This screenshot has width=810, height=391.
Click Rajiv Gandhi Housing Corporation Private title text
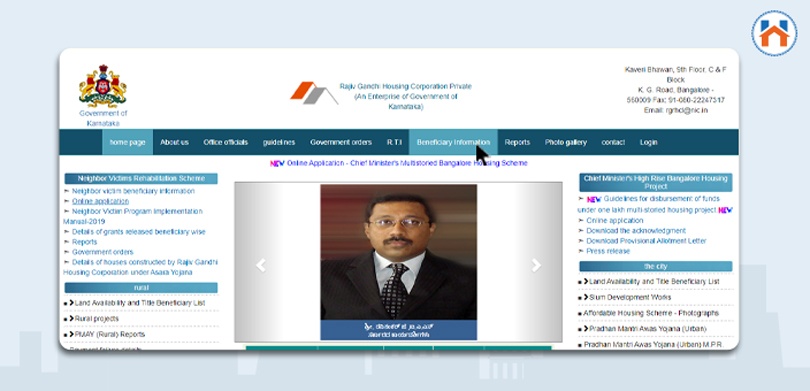[406, 87]
